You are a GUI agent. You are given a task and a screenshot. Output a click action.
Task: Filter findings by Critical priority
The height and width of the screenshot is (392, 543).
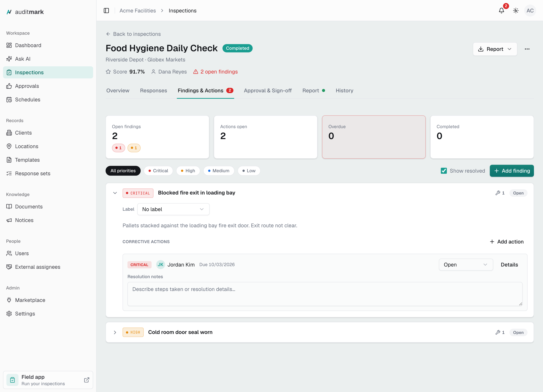pos(158,171)
